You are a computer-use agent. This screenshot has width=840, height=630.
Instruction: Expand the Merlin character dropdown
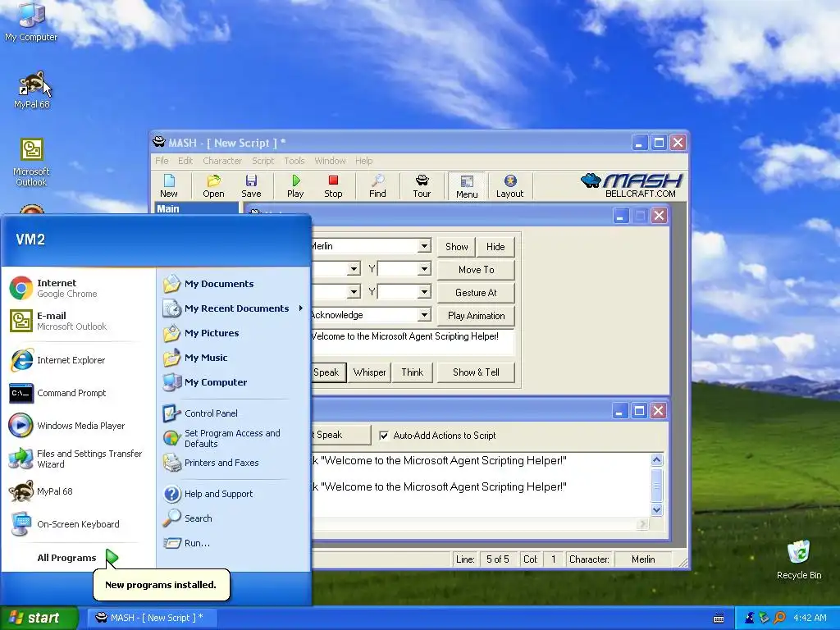click(424, 246)
